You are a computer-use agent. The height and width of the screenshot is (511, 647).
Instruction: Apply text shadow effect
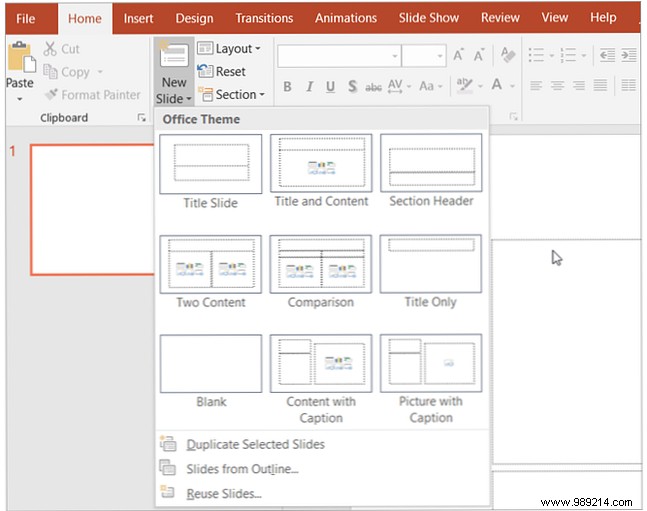(352, 87)
